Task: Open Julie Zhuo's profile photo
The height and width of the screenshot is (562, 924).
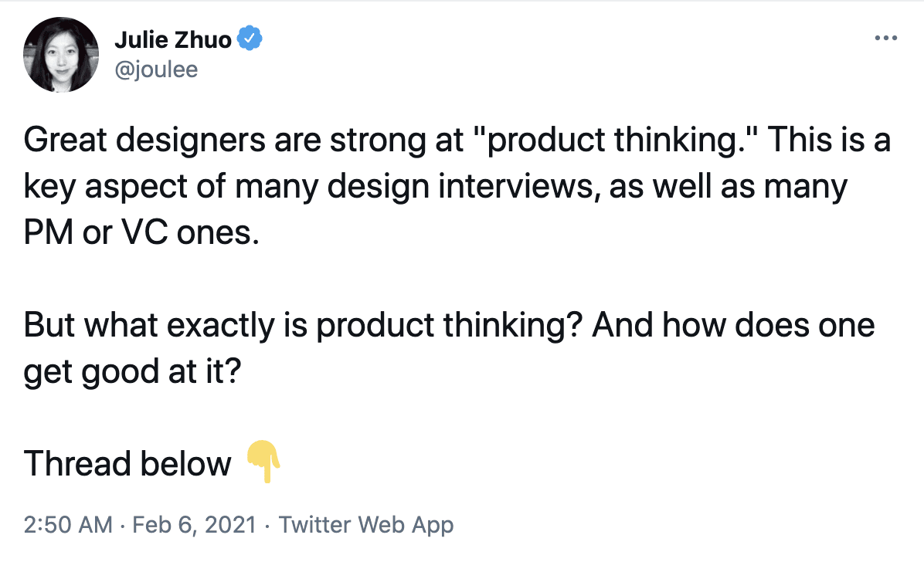Action: coord(61,55)
